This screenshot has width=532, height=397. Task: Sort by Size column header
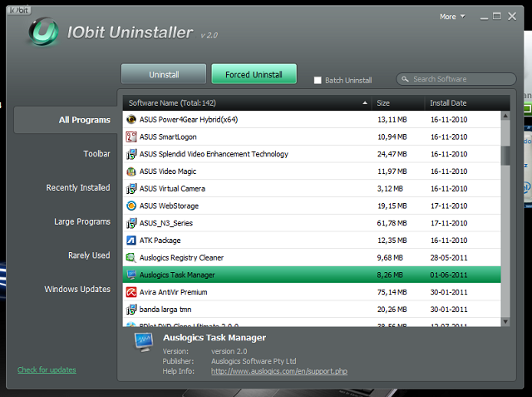[398, 103]
